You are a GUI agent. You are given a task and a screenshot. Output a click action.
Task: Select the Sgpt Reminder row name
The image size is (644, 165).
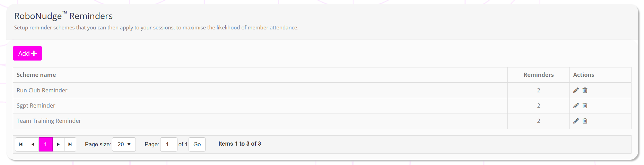point(36,106)
